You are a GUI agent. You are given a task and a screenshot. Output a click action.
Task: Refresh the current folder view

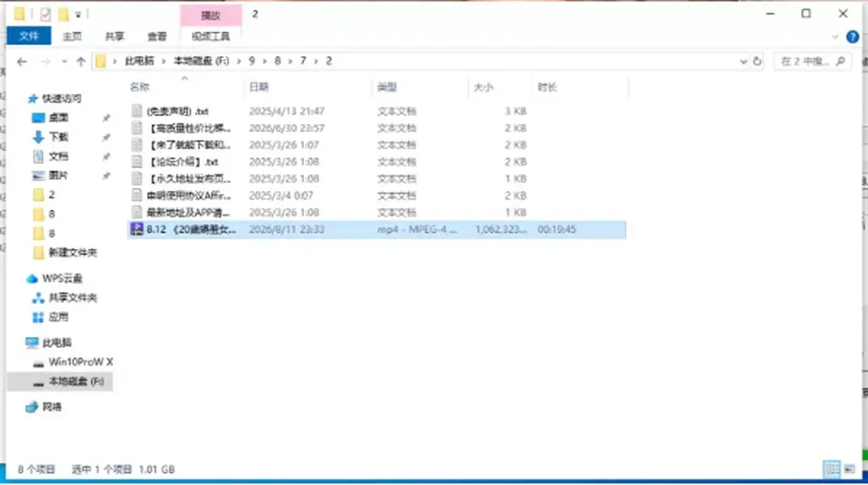click(758, 62)
